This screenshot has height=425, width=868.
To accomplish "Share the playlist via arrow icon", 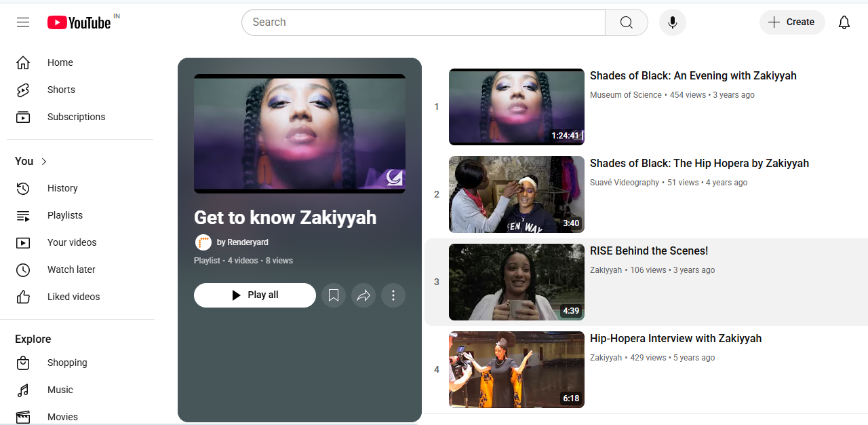I will (363, 295).
